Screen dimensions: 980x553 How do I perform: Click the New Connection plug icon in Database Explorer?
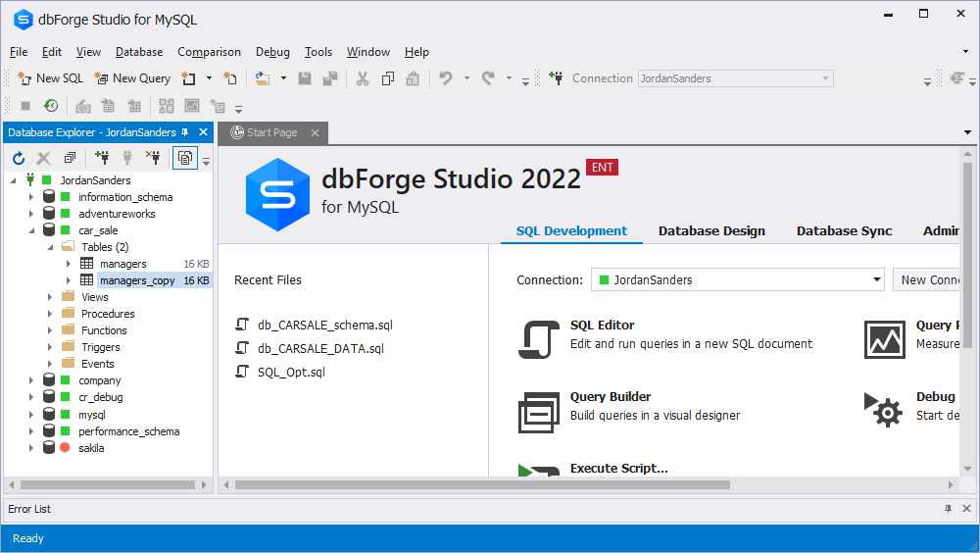point(102,158)
